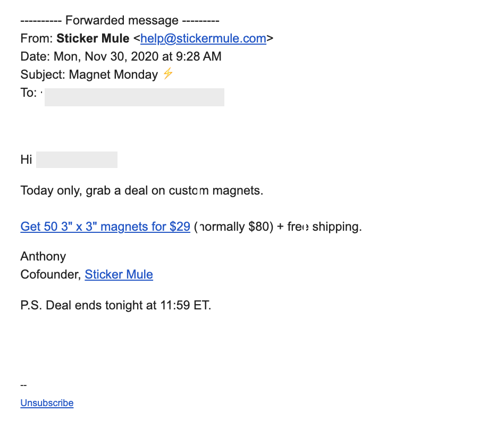Click the word Cofounder in the signature

[x=50, y=274]
